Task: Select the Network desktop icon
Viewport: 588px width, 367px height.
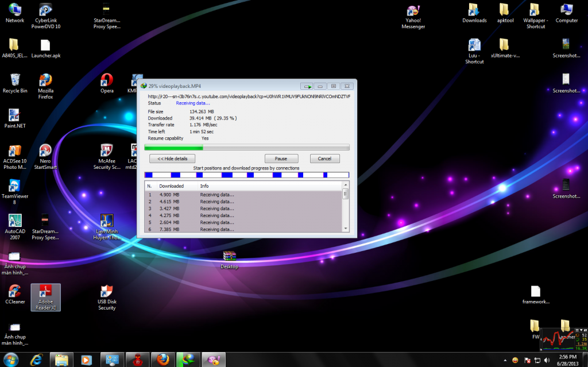Action: tap(15, 14)
